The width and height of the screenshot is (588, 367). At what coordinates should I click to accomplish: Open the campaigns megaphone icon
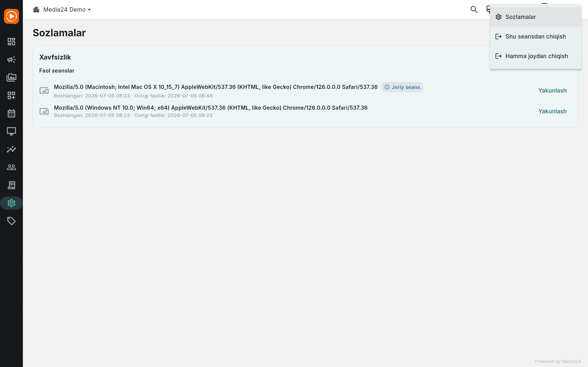coord(11,60)
